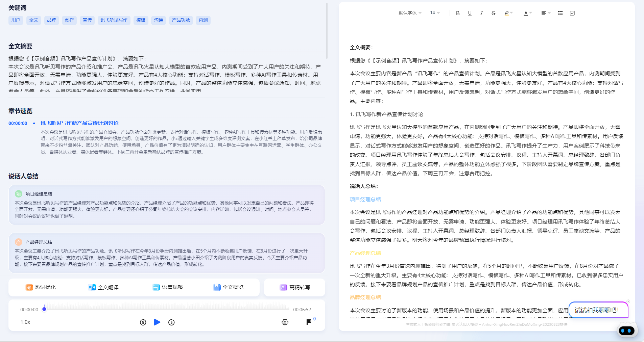Switch to the 高精转写 tab
644x342 pixels.
[x=294, y=287]
